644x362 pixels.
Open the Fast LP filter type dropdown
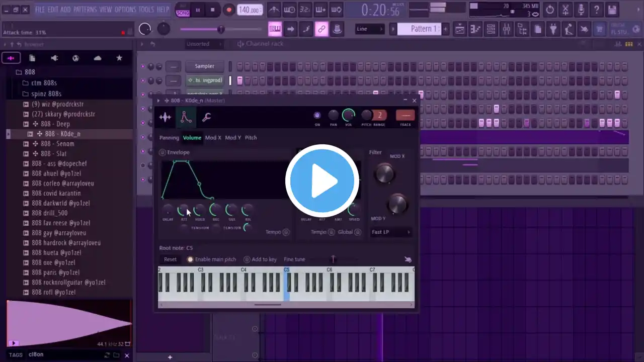click(x=390, y=232)
